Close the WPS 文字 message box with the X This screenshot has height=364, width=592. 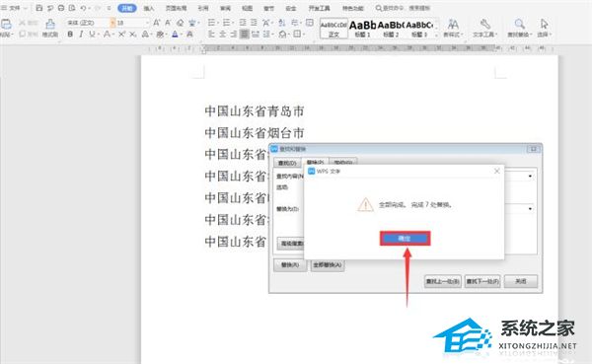click(497, 171)
